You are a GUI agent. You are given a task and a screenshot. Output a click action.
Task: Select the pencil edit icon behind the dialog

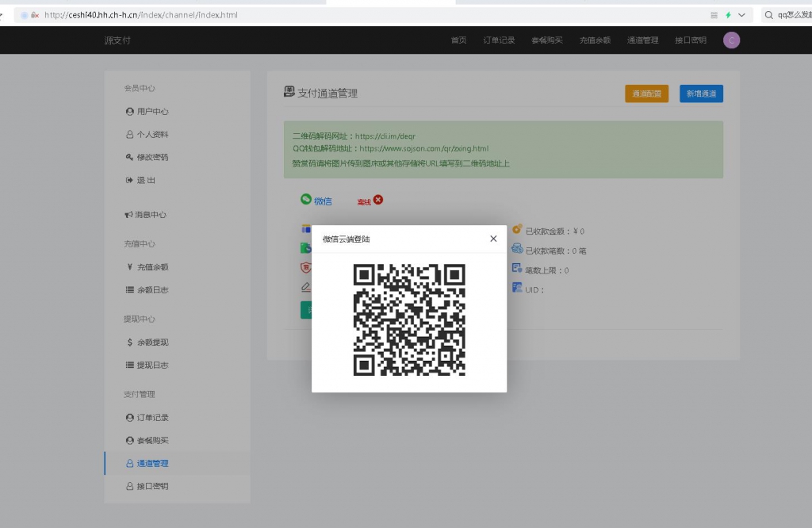306,287
